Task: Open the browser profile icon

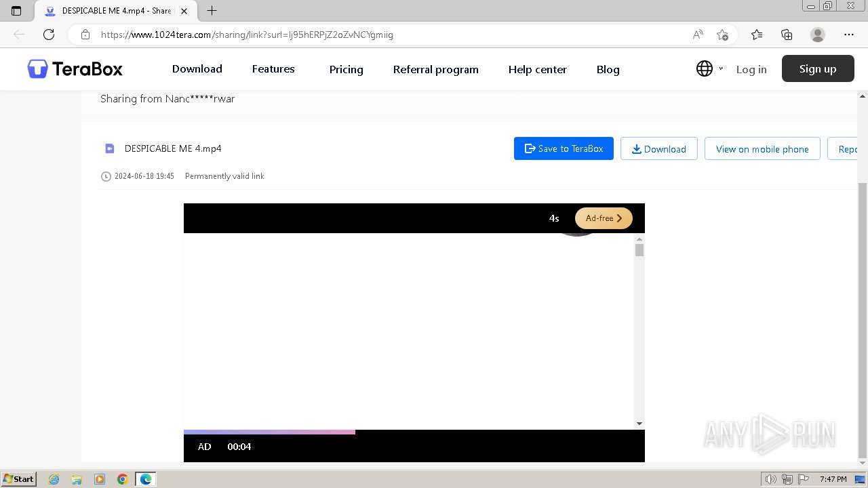Action: [x=818, y=35]
